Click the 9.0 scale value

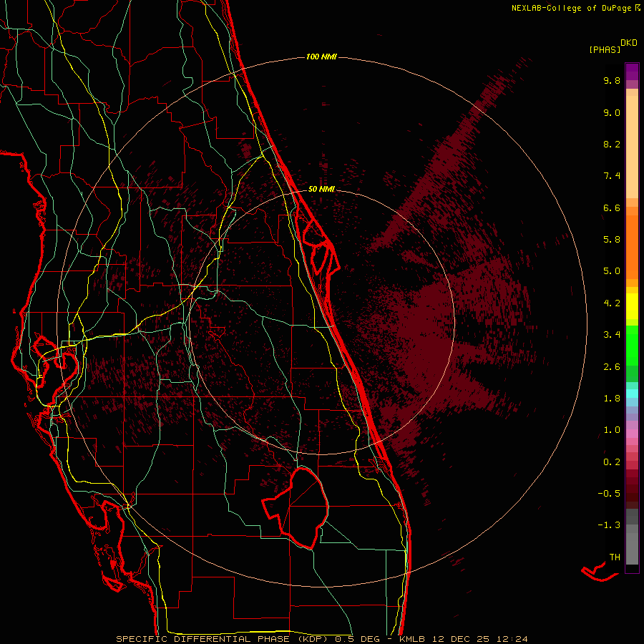pos(612,112)
